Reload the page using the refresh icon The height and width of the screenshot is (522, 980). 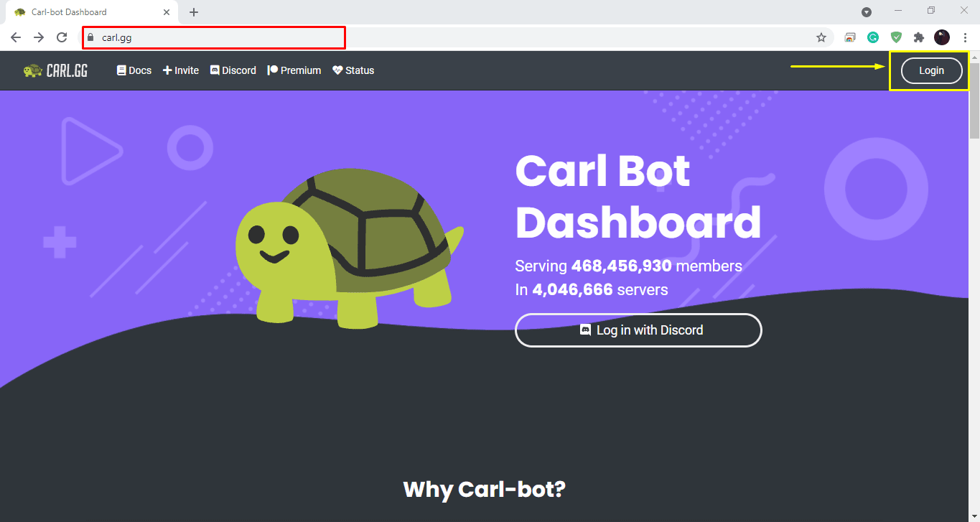(62, 37)
